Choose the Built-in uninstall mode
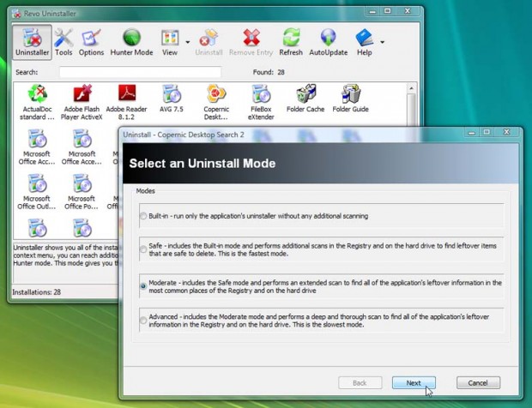The image size is (532, 408). click(x=143, y=216)
